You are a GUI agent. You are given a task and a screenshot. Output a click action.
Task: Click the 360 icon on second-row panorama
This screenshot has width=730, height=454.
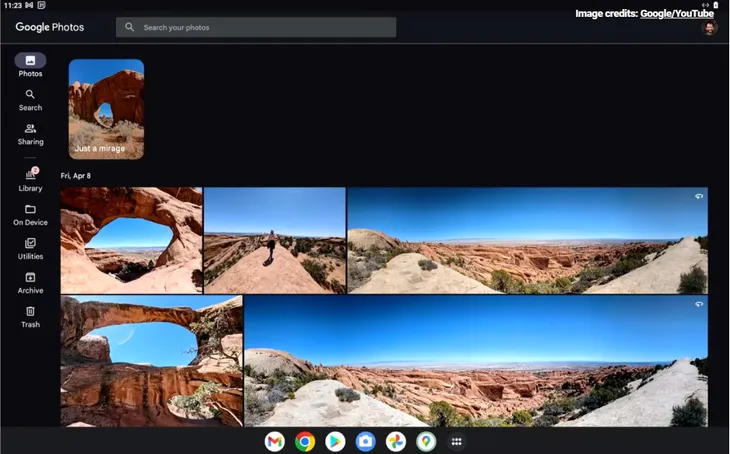pyautogui.click(x=699, y=304)
